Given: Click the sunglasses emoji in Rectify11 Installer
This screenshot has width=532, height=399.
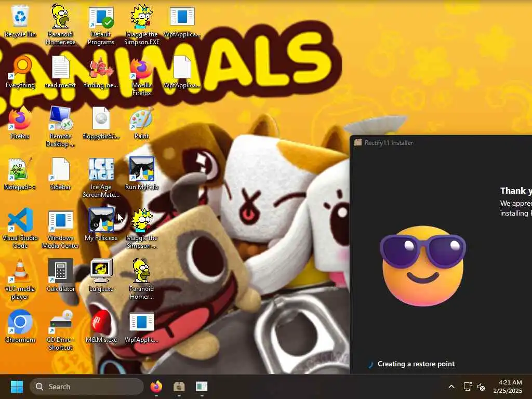Looking at the screenshot, I should (x=423, y=266).
